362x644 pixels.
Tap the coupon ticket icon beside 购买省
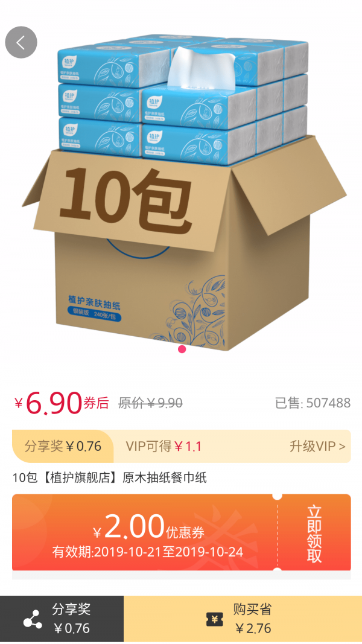click(x=215, y=619)
